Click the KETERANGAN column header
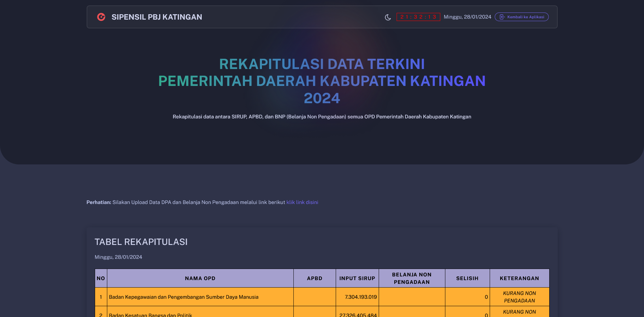 point(519,278)
